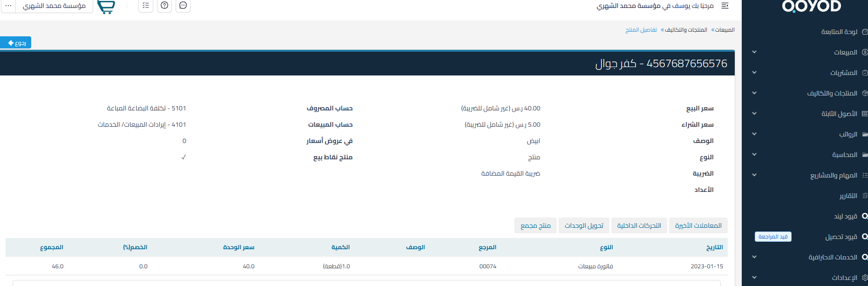The height and width of the screenshot is (286, 868).
Task: Expand the الرواتب sidebar chevron
Action: tap(754, 134)
